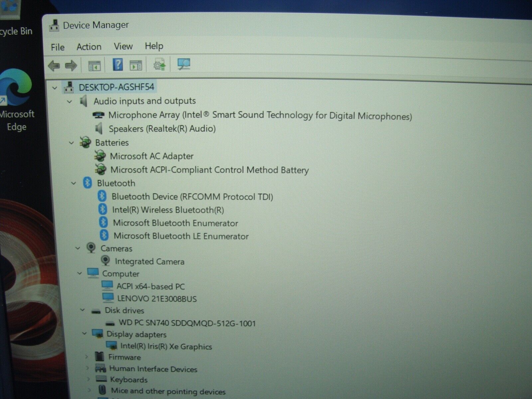
Task: Collapse the Audio inputs and outputs category
Action: (x=69, y=102)
